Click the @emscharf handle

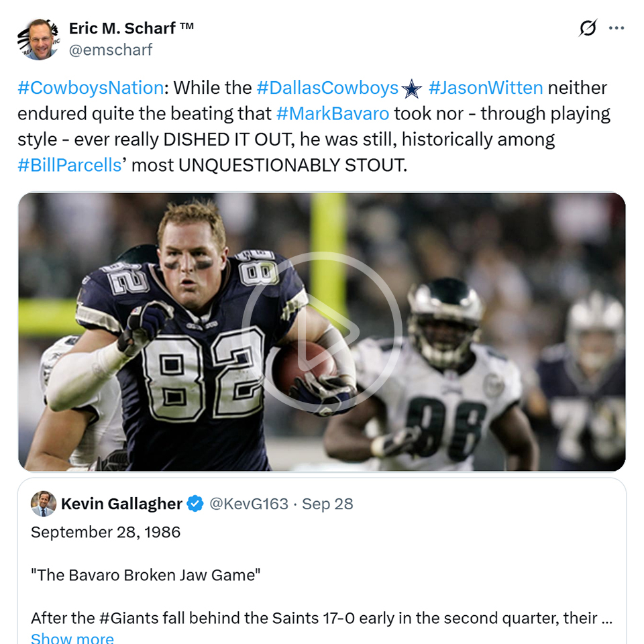(111, 50)
